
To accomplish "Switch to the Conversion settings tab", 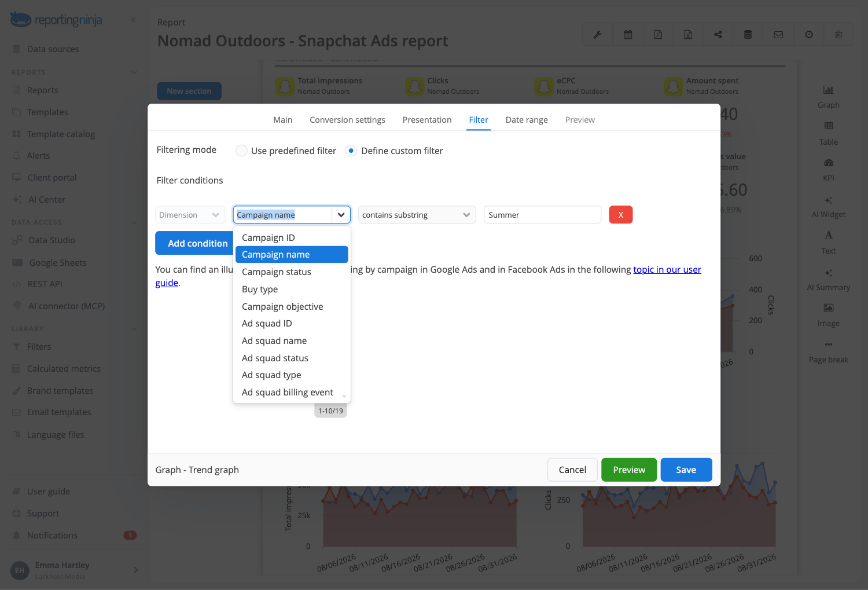I will (347, 120).
